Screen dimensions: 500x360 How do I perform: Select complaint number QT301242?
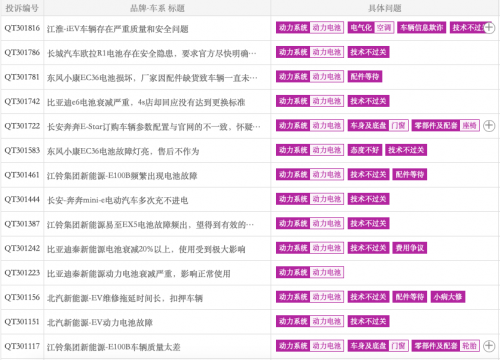click(22, 248)
